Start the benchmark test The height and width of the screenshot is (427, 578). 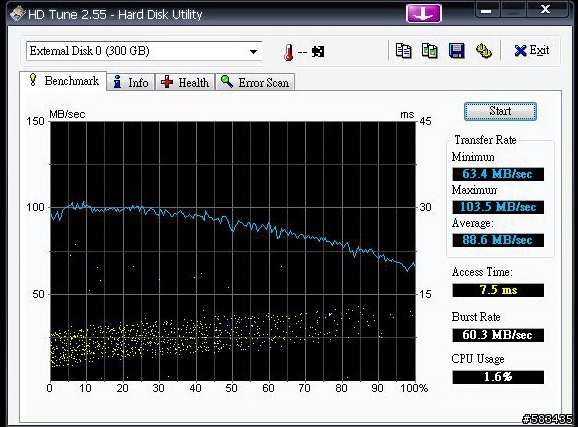(500, 111)
